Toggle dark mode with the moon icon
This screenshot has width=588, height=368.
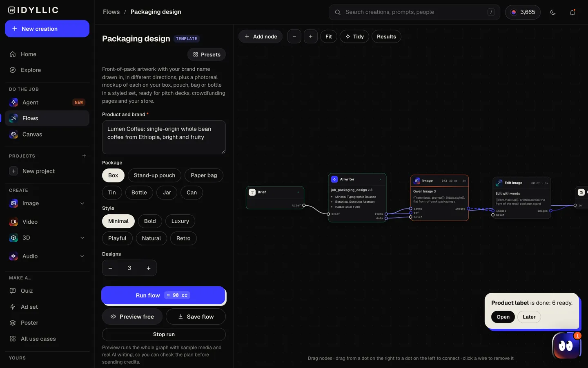pos(553,12)
